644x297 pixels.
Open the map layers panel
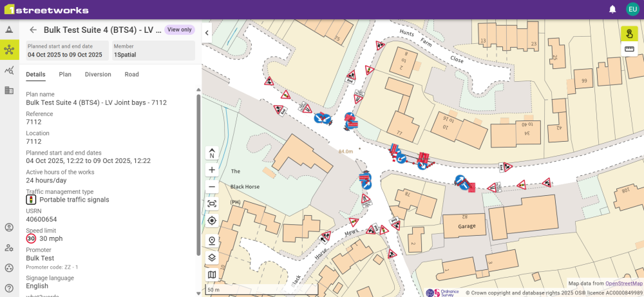tap(212, 258)
